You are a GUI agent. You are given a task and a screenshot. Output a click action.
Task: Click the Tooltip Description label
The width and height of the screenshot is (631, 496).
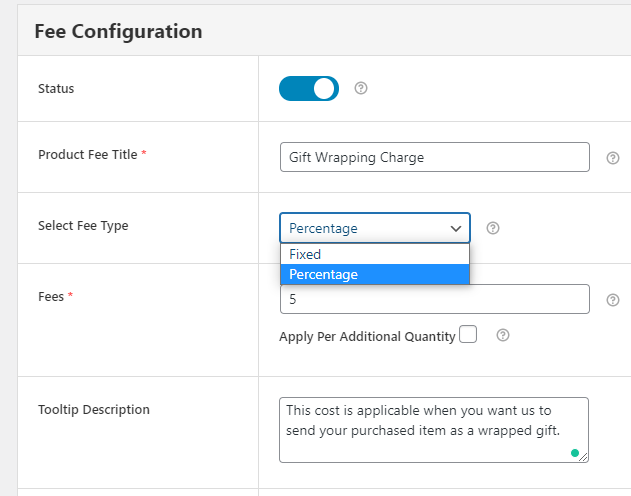point(94,410)
